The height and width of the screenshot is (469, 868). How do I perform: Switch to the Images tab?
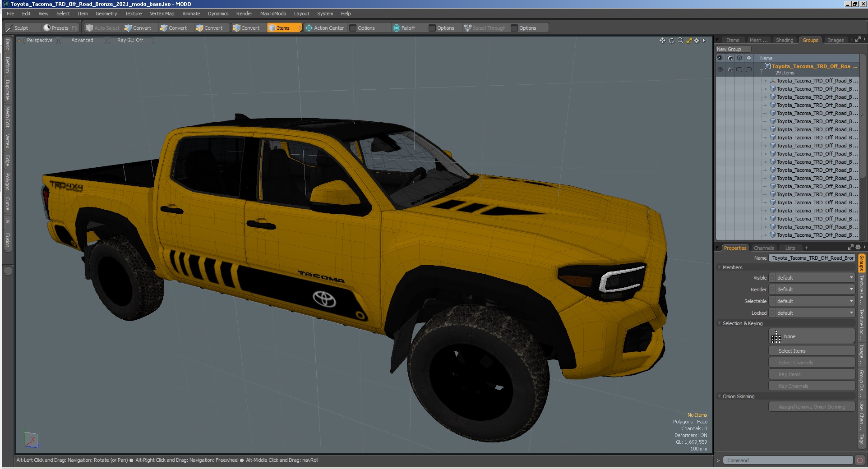[x=836, y=40]
